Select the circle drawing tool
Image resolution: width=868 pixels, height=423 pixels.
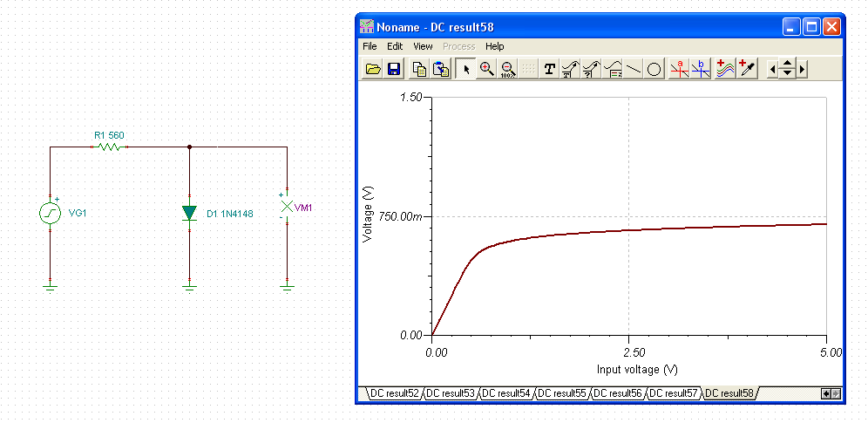click(x=654, y=69)
